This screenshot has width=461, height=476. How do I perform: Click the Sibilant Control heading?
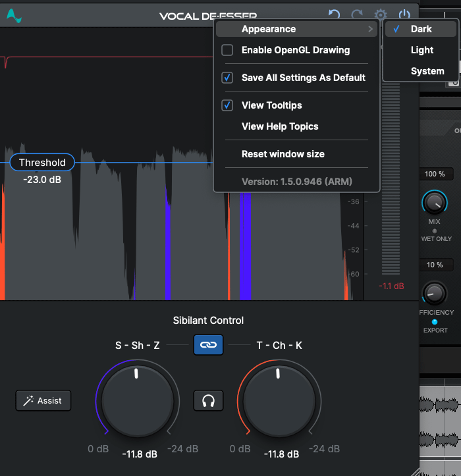[x=208, y=320]
